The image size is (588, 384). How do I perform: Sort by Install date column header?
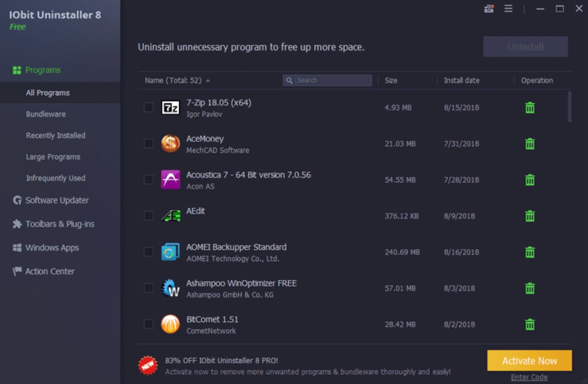(x=462, y=80)
